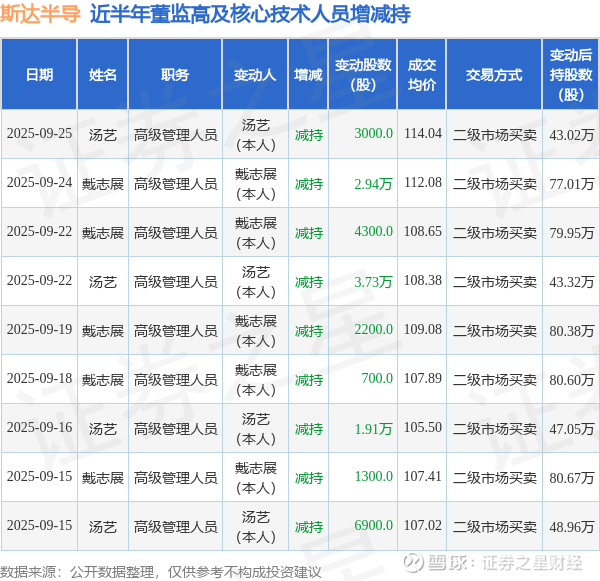Select the 变动股数(股) column header
Image resolution: width=600 pixels, height=581 pixels.
[363, 75]
